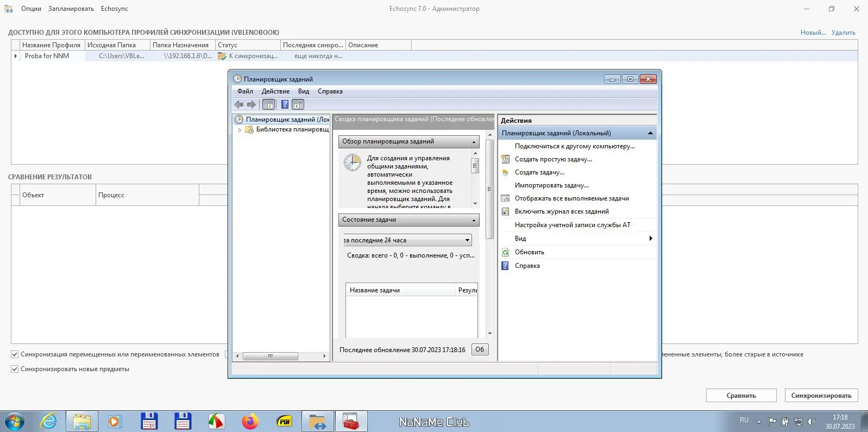Open the 'за последние 24 часа' dropdown
Screen dimensions: 868x432
(407, 240)
